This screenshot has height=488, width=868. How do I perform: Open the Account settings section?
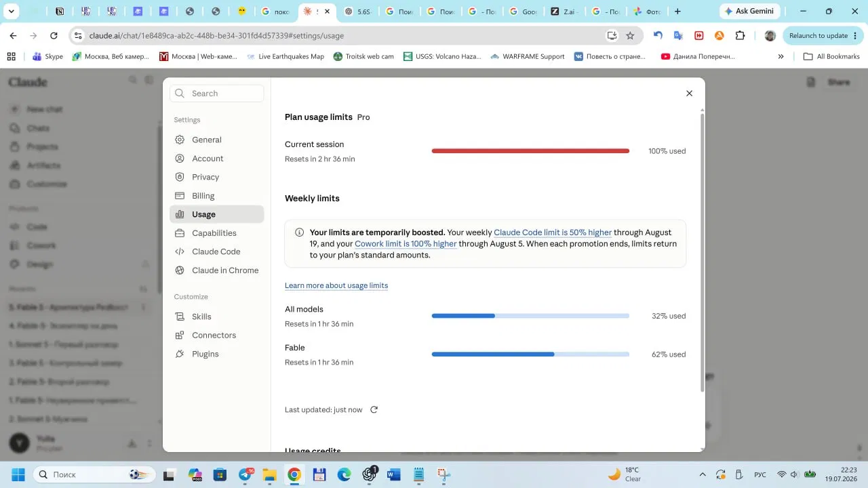tap(217, 159)
